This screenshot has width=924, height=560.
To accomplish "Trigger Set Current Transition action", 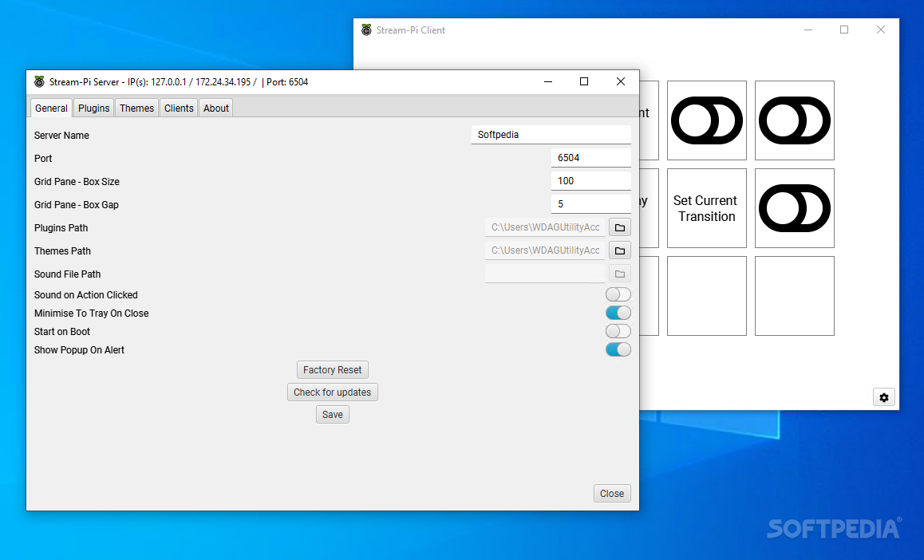I will pos(706,208).
